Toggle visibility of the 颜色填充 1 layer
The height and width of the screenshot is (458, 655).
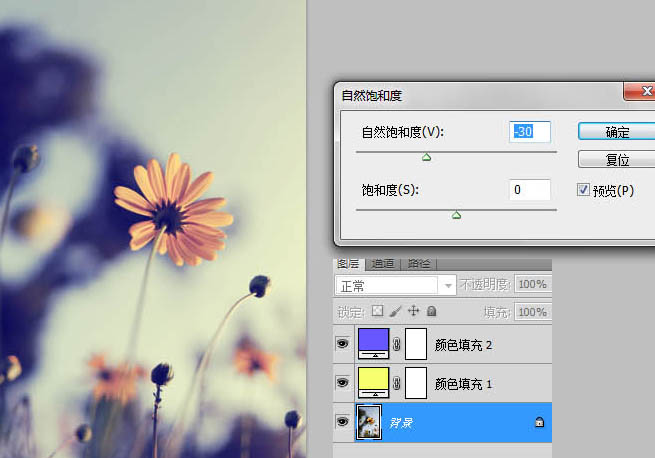[343, 383]
